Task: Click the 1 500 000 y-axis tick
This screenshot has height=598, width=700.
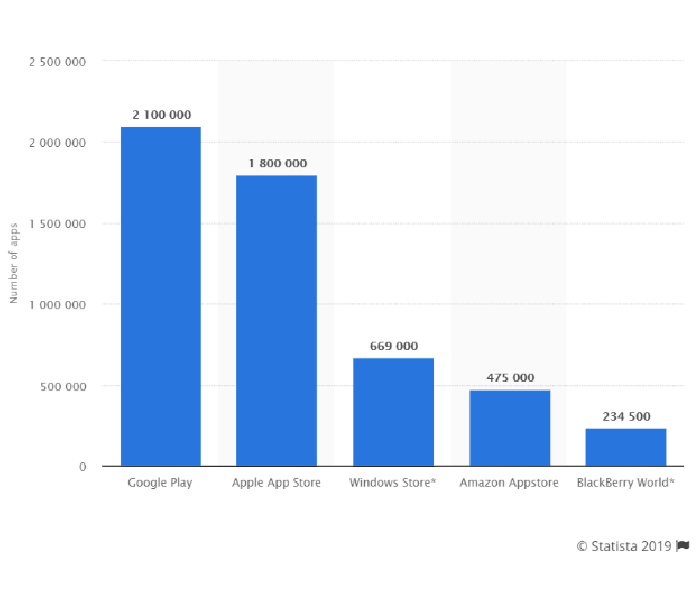Action: click(x=58, y=224)
